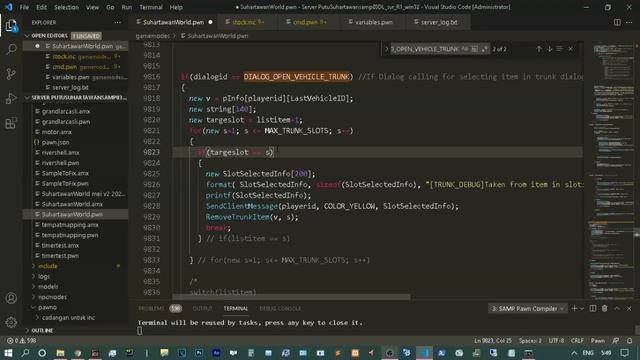This screenshot has height=360, width=640.
Task: Maximize the terminal panel size
Action: 617,309
